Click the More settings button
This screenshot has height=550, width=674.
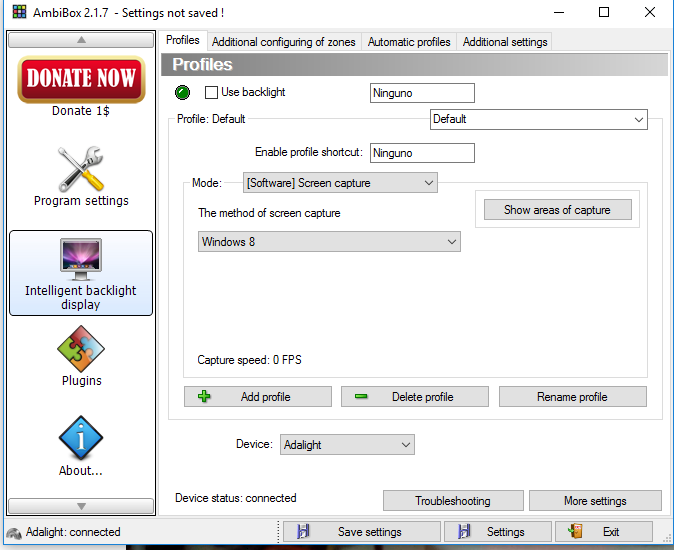pos(595,501)
